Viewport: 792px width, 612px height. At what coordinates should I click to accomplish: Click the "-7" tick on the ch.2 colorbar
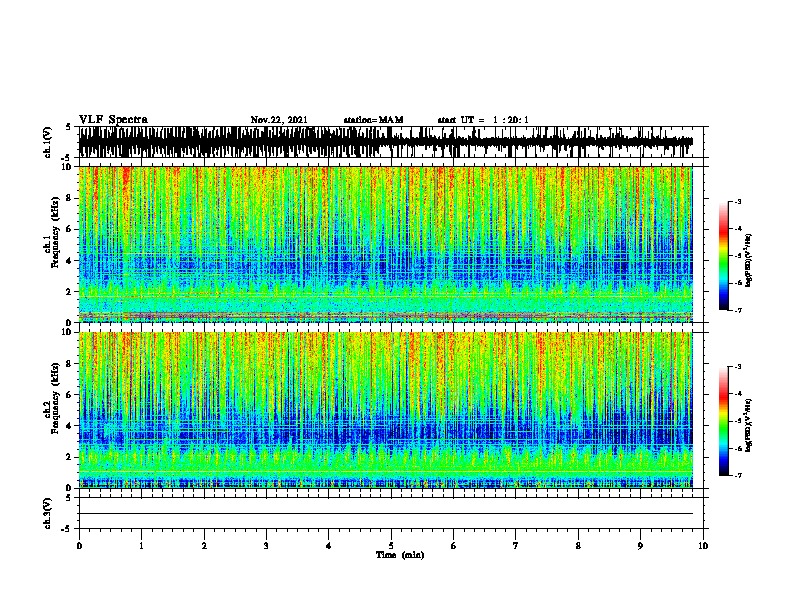[x=737, y=475]
